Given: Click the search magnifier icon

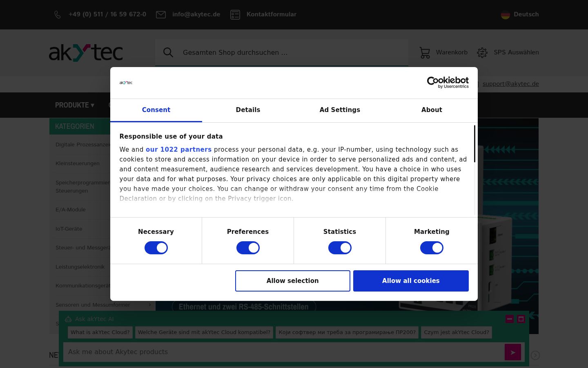Looking at the screenshot, I should 168,52.
